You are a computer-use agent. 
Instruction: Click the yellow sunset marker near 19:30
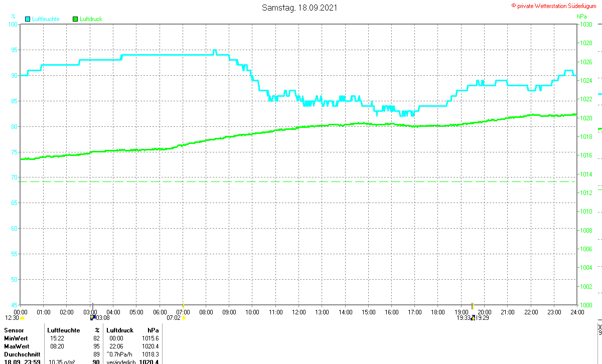click(x=473, y=306)
